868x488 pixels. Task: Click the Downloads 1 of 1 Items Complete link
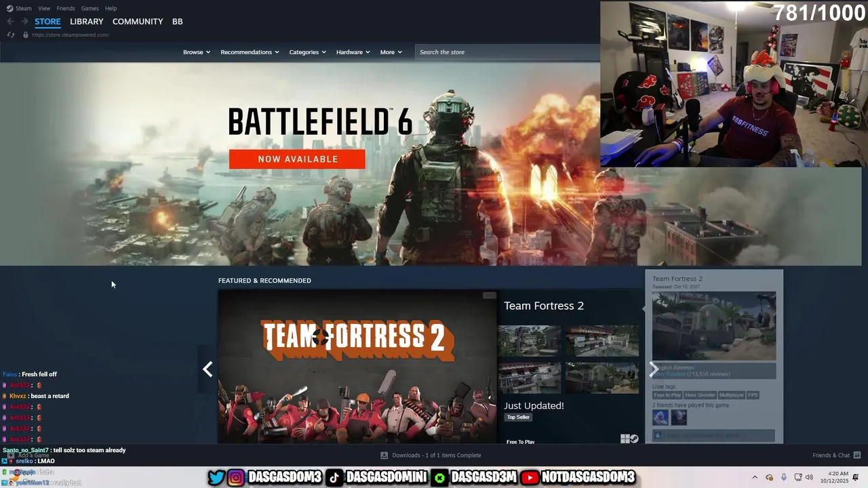437,455
